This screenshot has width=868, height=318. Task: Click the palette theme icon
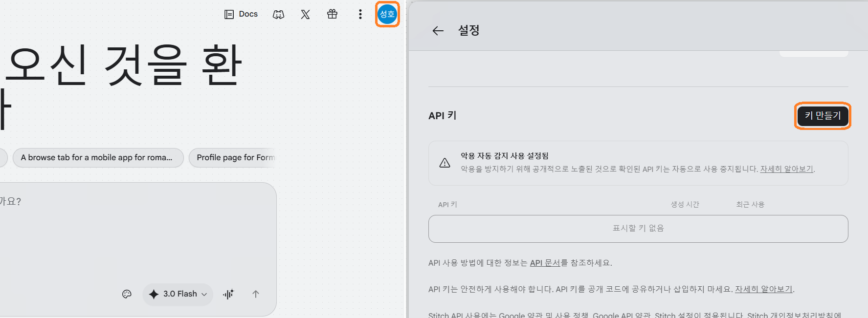(127, 294)
